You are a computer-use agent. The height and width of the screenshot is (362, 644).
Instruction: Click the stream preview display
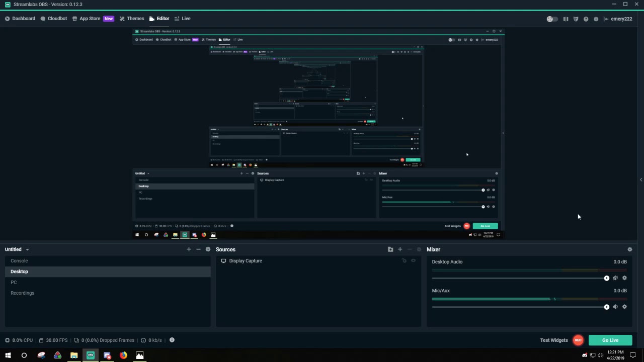(318, 134)
